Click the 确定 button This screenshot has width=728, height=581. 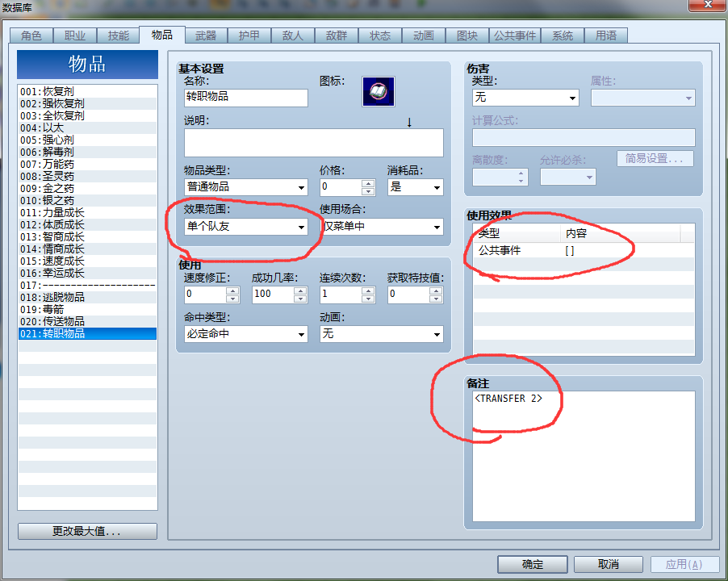[533, 564]
